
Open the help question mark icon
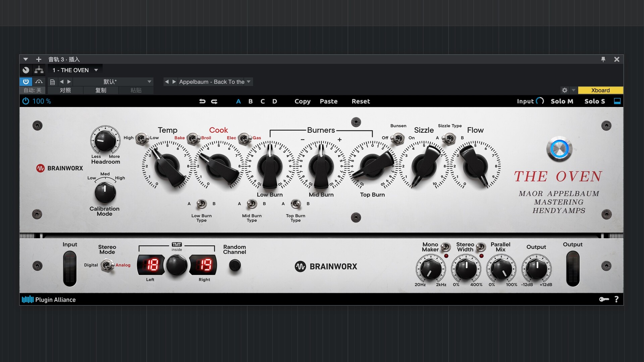616,299
